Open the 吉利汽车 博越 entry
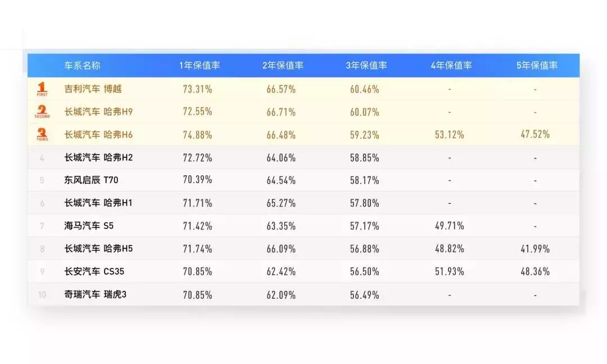607x364 pixels. click(x=93, y=89)
